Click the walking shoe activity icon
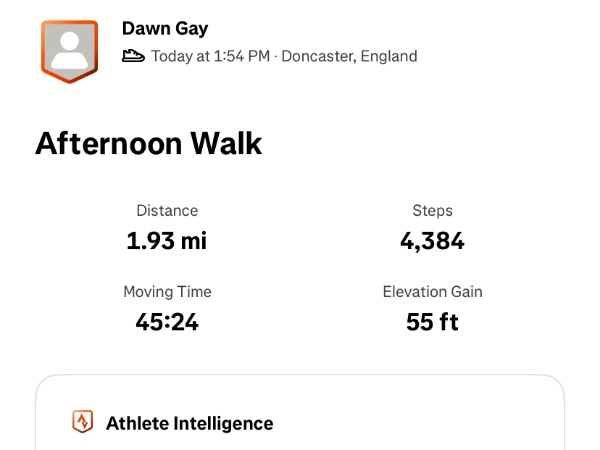The width and height of the screenshot is (600, 450). (x=133, y=56)
